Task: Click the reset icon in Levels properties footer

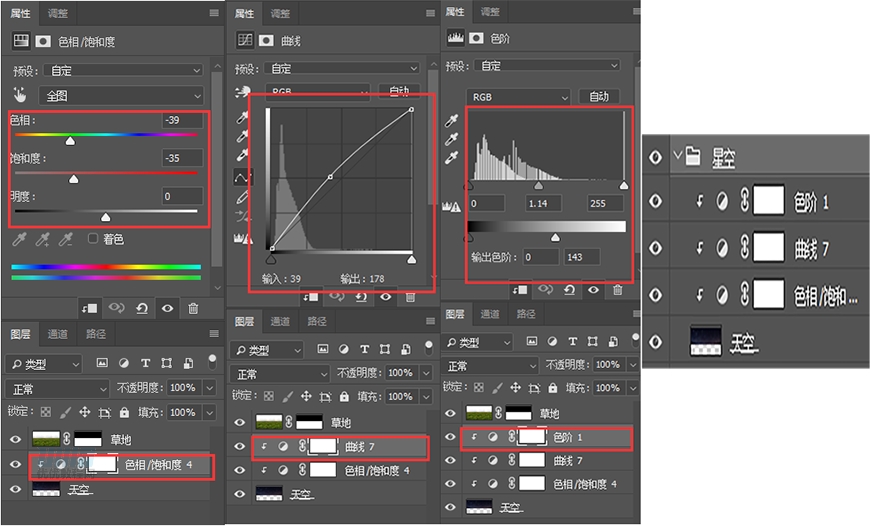Action: [569, 290]
